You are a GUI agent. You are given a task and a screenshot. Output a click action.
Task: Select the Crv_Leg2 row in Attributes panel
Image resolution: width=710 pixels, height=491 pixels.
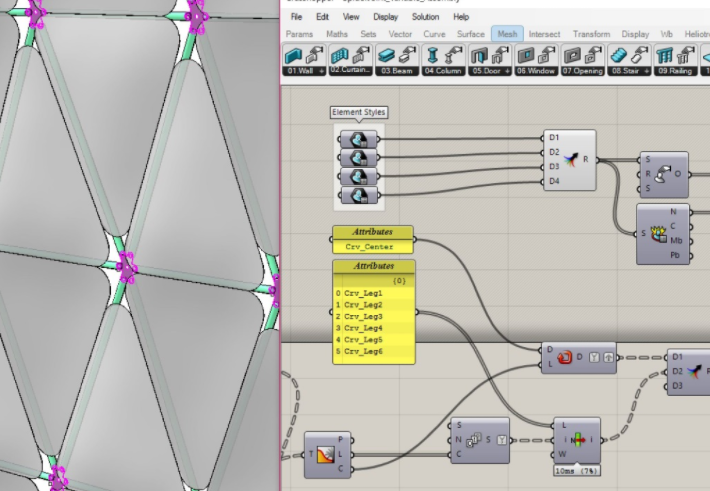pos(374,305)
